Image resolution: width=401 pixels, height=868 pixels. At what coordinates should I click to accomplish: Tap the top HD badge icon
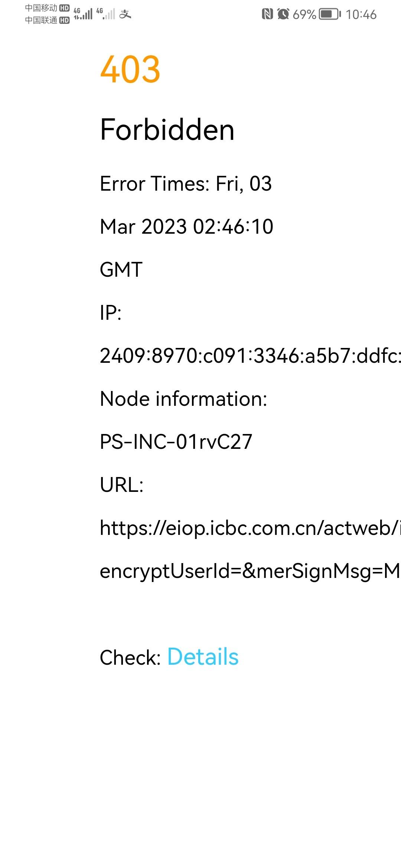65,8
